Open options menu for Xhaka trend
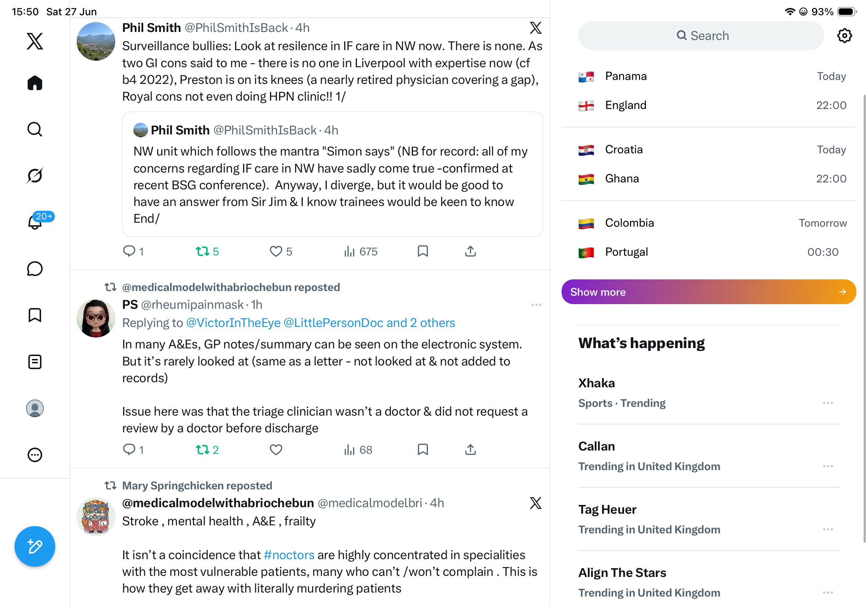 (828, 403)
